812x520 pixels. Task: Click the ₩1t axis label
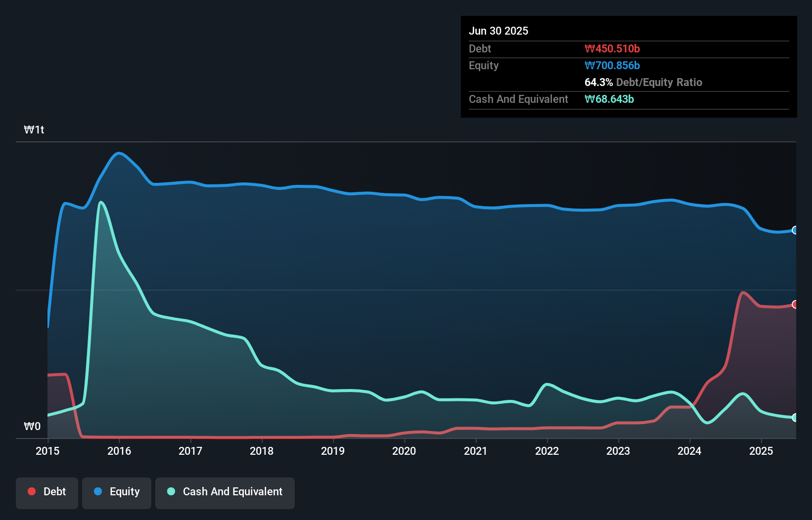click(x=34, y=130)
